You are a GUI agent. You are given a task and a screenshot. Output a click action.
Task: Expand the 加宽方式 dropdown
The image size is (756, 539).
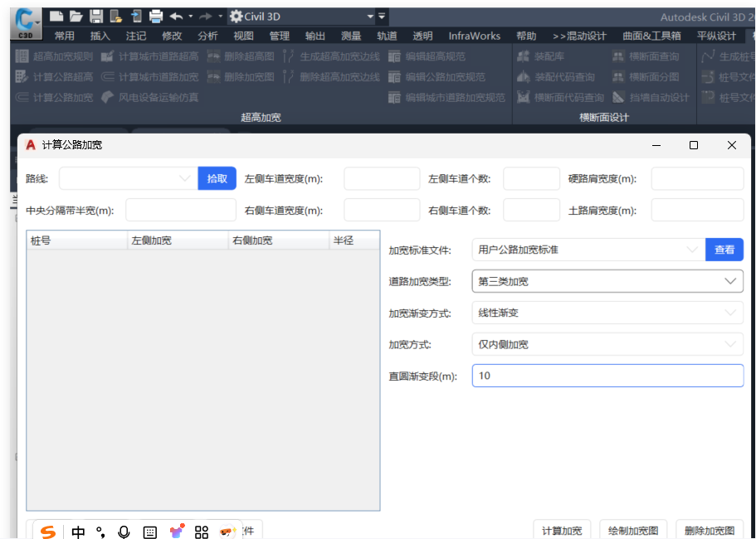pos(607,344)
